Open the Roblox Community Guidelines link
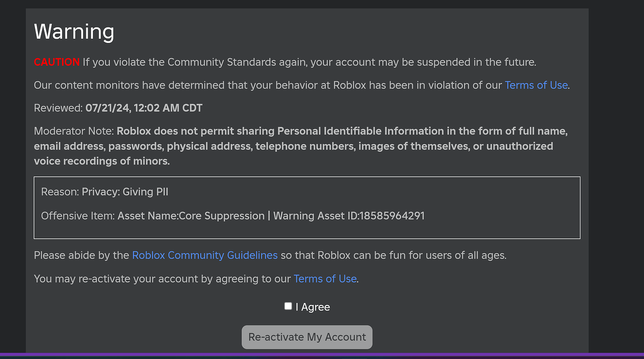 click(205, 255)
